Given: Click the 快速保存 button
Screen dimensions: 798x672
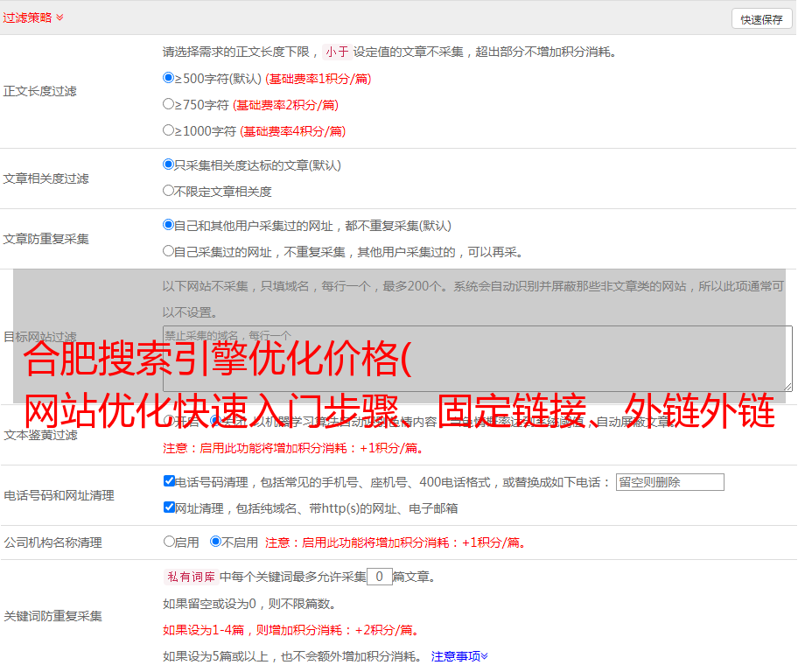Looking at the screenshot, I should pyautogui.click(x=761, y=19).
